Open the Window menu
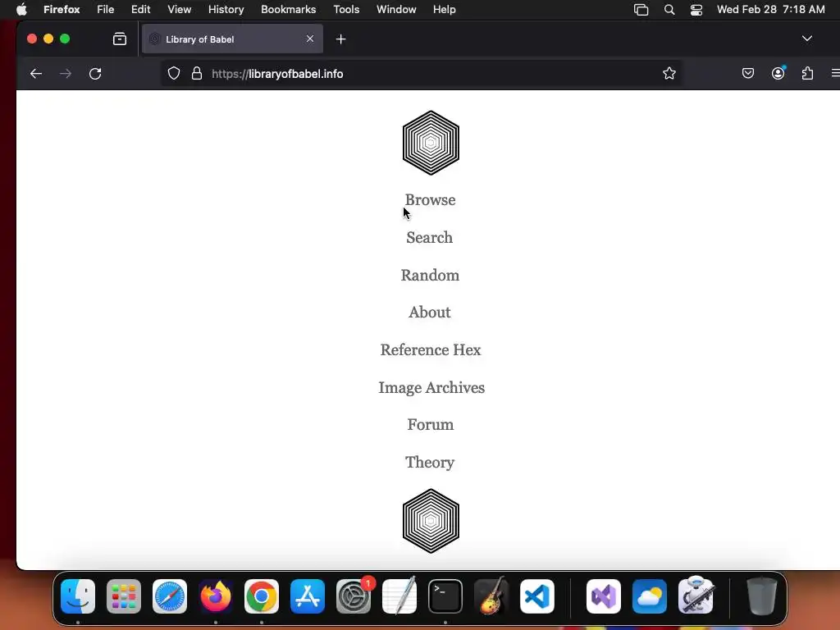The height and width of the screenshot is (630, 840). (396, 10)
